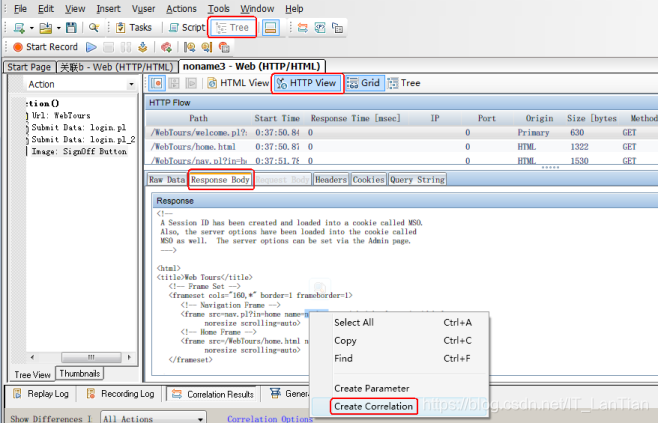Open the Replay Log tab
This screenshot has width=658, height=423.
[x=41, y=394]
